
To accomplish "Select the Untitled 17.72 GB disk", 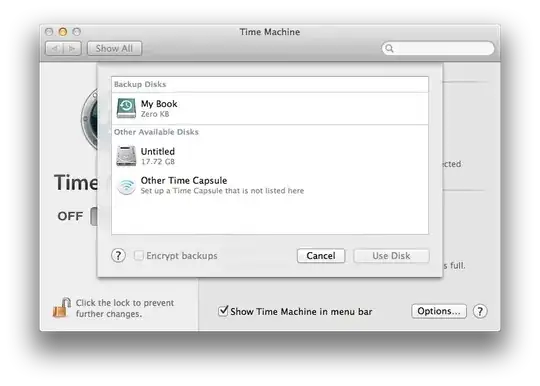I will [270, 156].
